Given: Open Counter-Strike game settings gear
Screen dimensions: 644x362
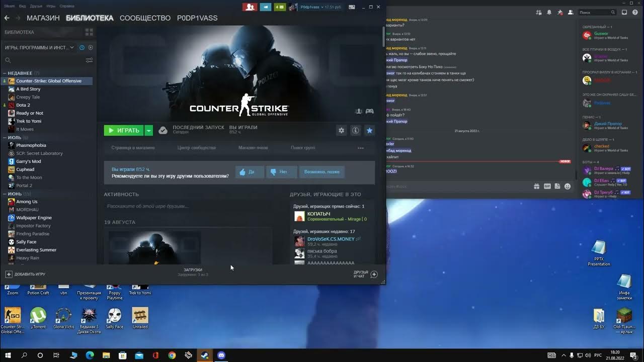Looking at the screenshot, I should click(341, 130).
